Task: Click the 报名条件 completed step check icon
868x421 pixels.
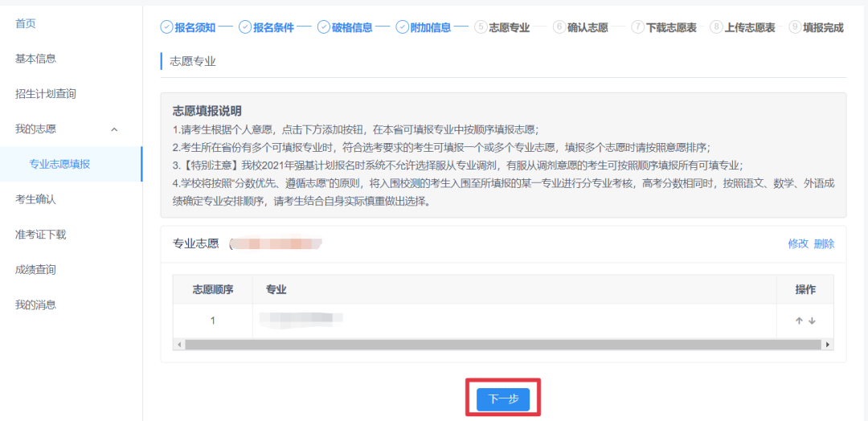Action: tap(245, 27)
